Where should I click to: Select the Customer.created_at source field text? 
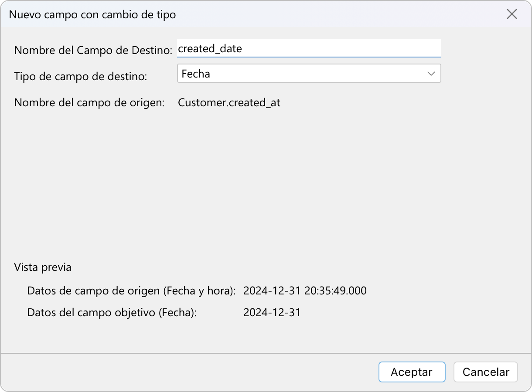229,103
